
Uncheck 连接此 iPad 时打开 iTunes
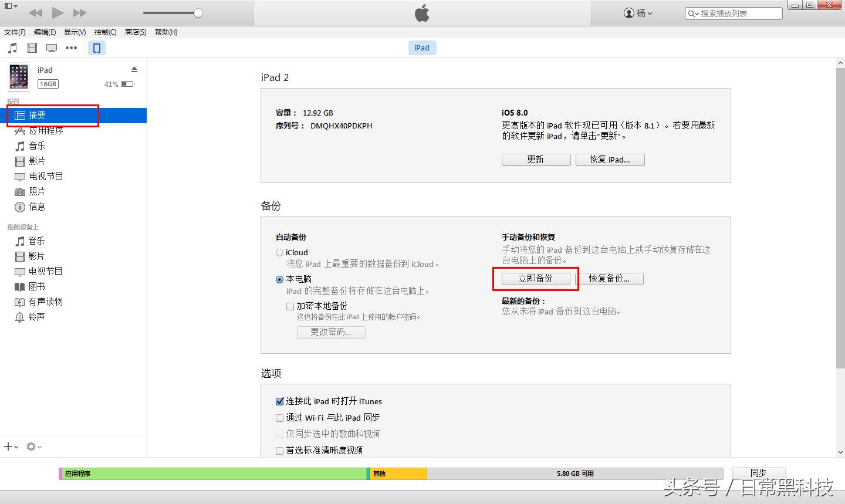coord(280,401)
